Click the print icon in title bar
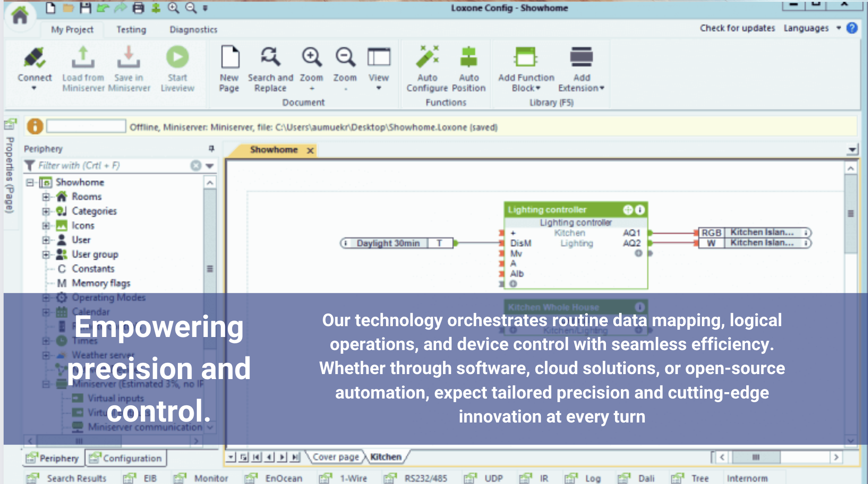 click(139, 8)
